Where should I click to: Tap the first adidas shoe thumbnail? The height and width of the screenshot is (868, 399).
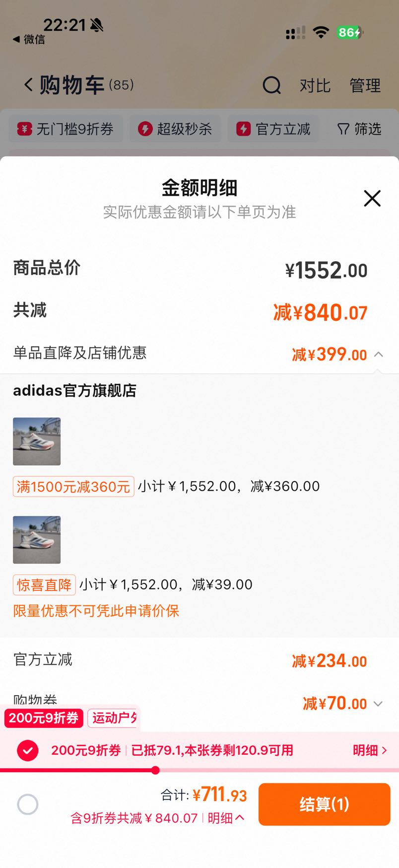click(x=37, y=441)
